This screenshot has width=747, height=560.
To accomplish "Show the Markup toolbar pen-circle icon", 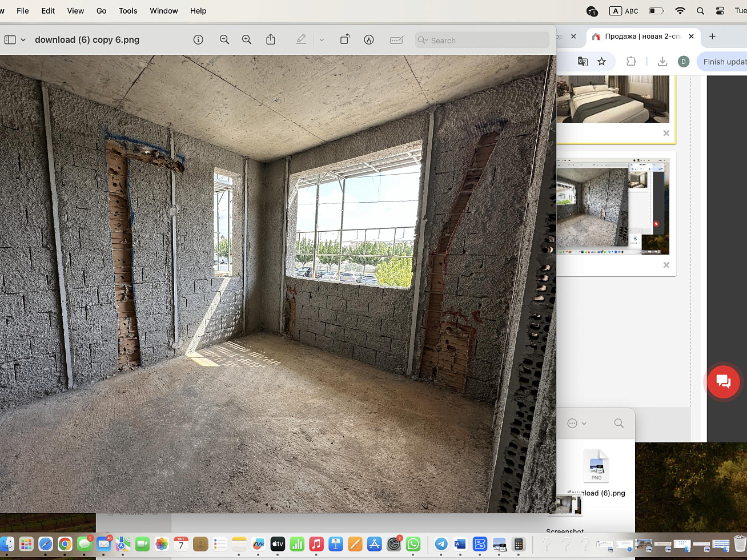I will (x=369, y=40).
